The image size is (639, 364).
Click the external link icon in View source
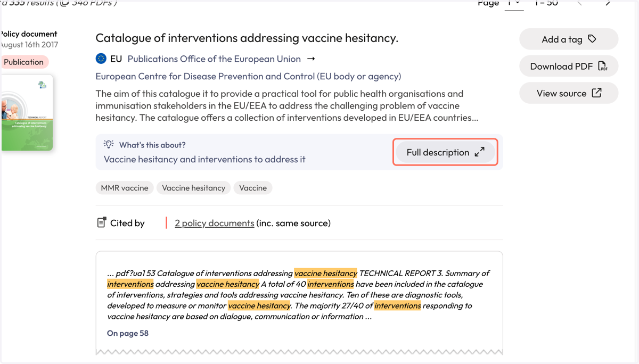coord(596,93)
